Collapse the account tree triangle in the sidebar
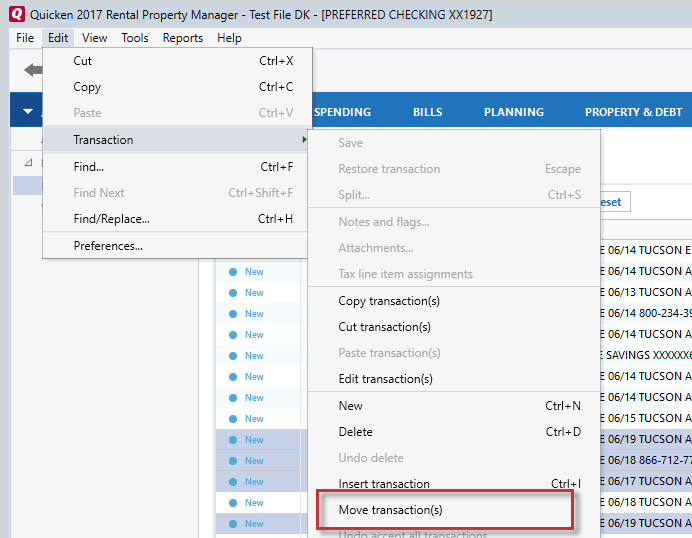 coord(28,162)
